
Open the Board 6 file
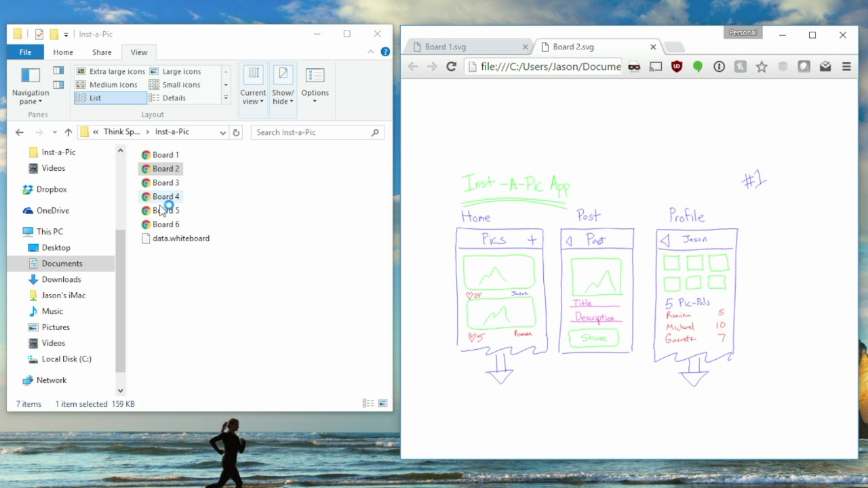pos(165,224)
